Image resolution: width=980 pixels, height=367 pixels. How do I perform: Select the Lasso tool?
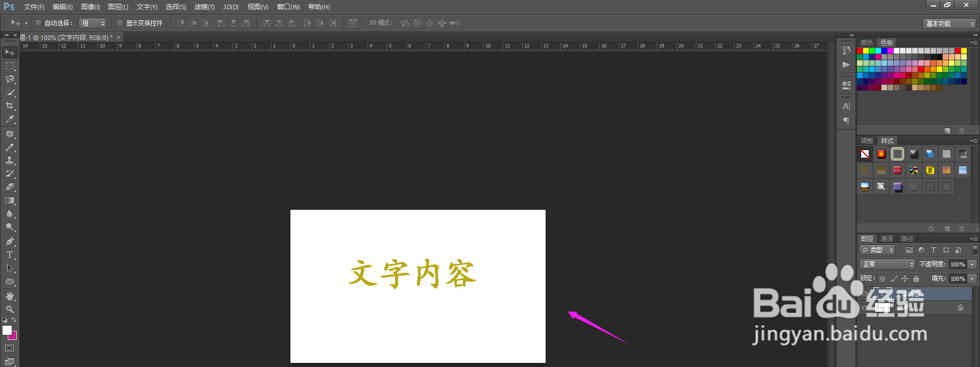tap(10, 79)
